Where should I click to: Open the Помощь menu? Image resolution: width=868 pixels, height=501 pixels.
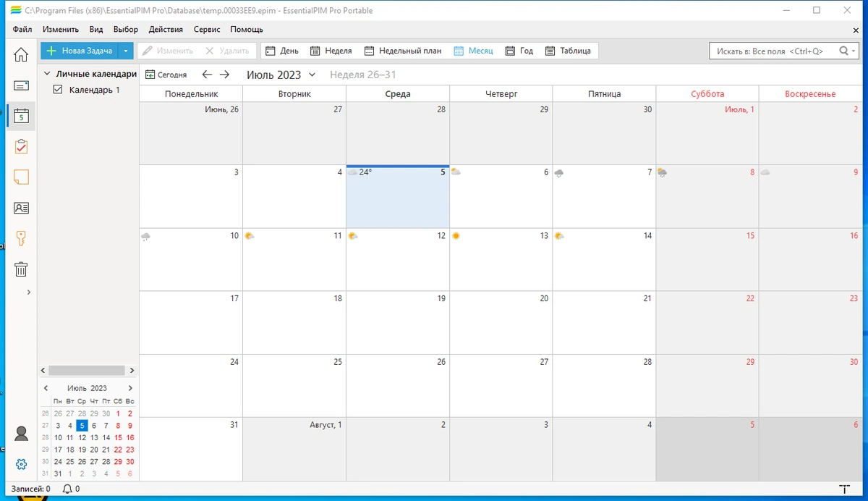247,30
